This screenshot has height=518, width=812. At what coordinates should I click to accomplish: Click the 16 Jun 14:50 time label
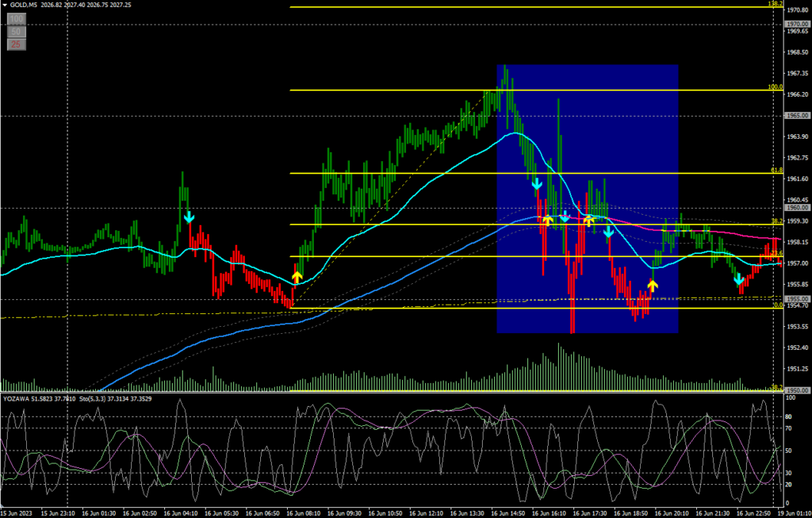pyautogui.click(x=508, y=513)
